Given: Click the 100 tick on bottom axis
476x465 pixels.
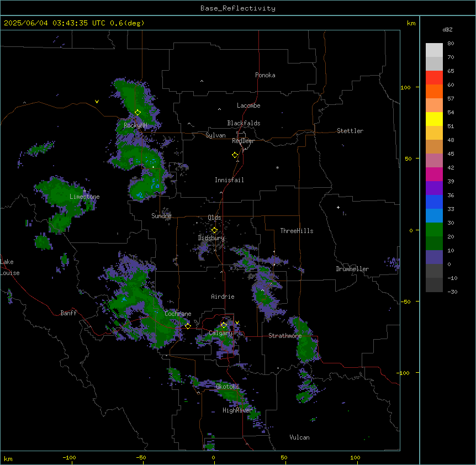Looking at the screenshot, I should click(355, 458).
